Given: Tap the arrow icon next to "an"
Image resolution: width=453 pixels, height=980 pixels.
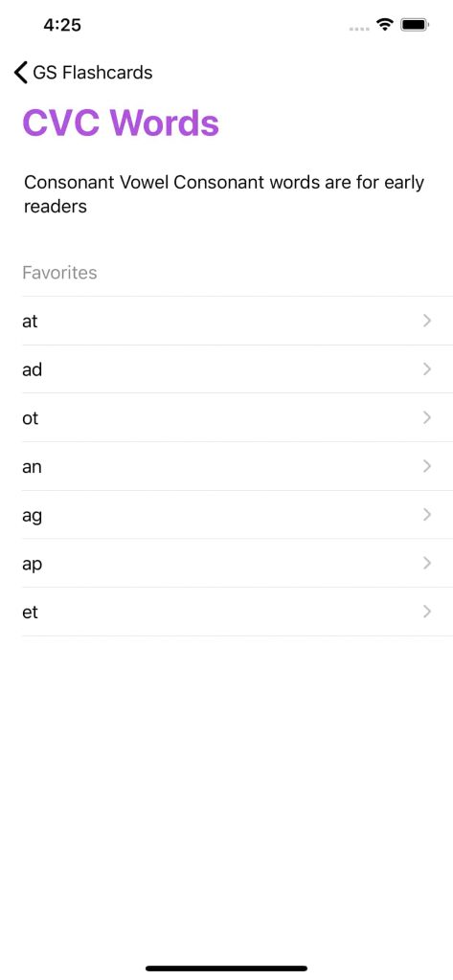Looking at the screenshot, I should point(427,466).
